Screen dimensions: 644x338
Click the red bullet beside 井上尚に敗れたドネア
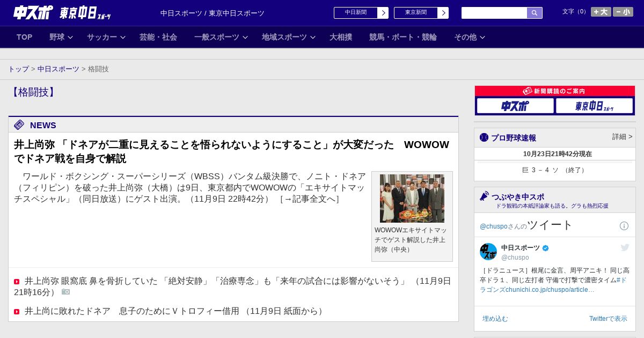17,312
